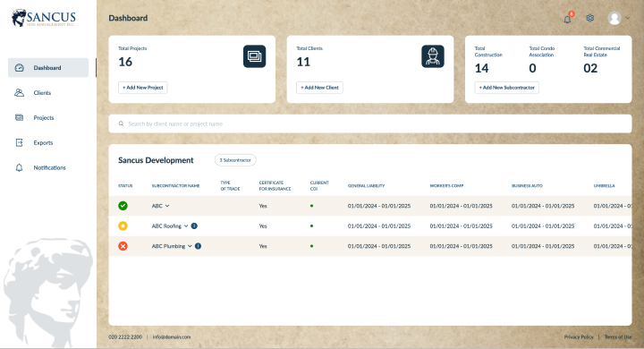This screenshot has width=644, height=349.
Task: Expand the ABC Roofing chevron
Action: (186, 226)
